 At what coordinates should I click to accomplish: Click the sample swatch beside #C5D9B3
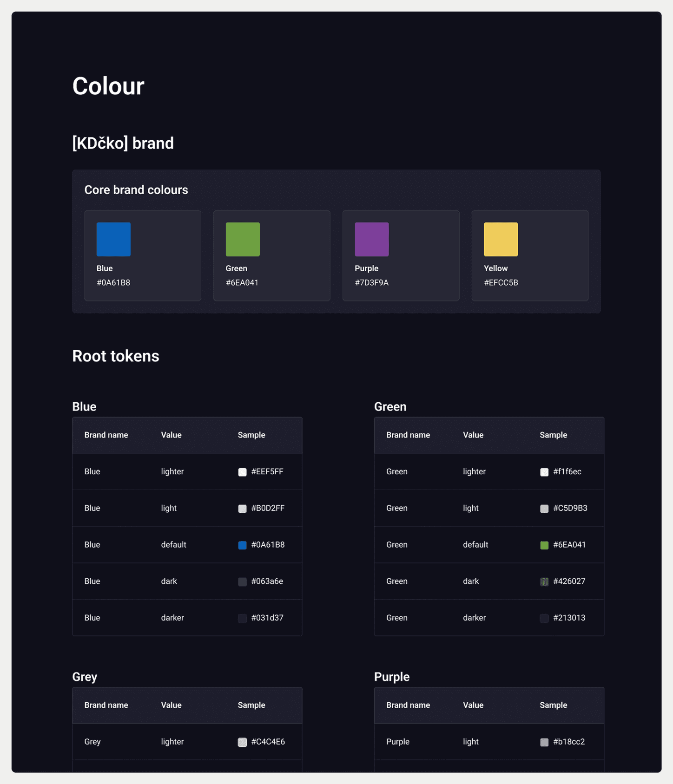coord(544,509)
